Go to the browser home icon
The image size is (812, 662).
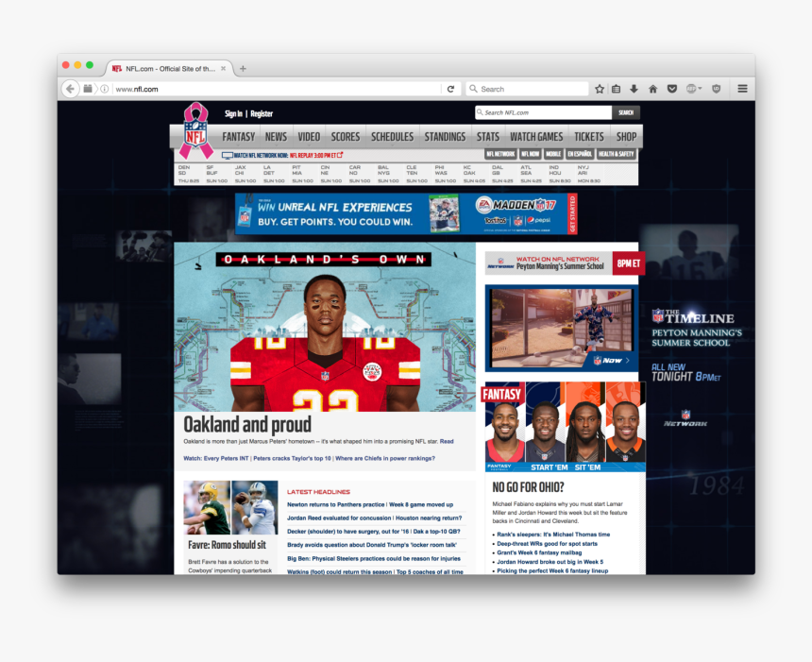[652, 89]
